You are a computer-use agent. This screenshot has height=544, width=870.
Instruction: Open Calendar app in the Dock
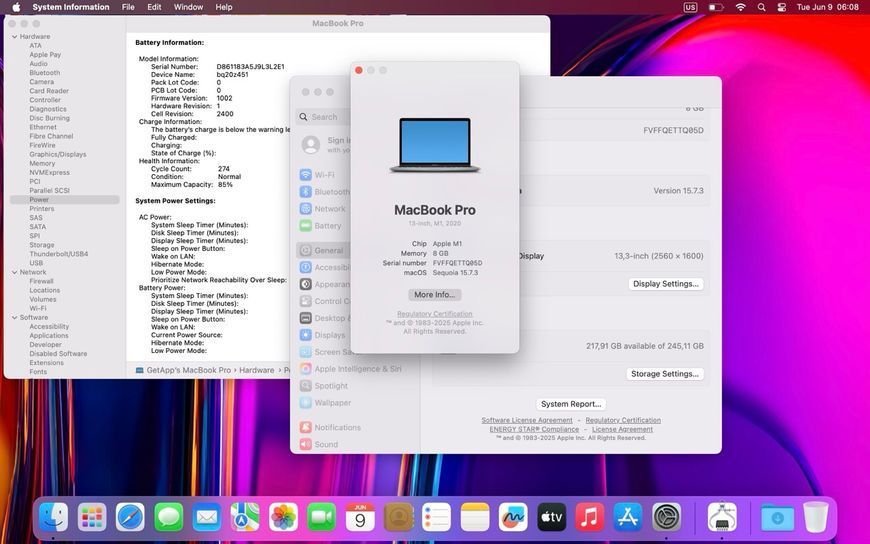click(360, 517)
